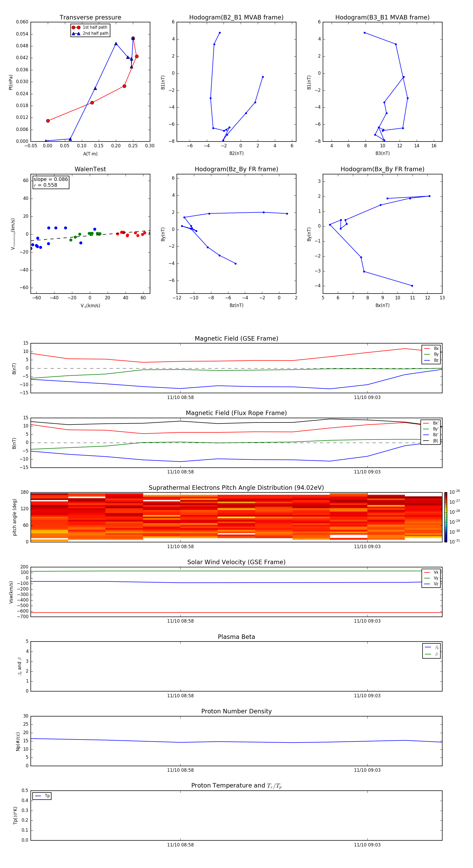Click the β_p legend entry in Plasma Beta

pos(431,647)
